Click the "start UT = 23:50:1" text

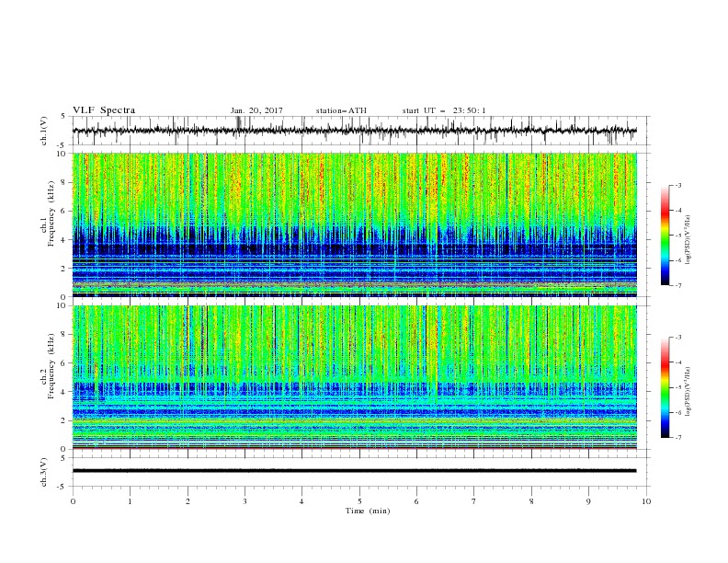(x=444, y=110)
